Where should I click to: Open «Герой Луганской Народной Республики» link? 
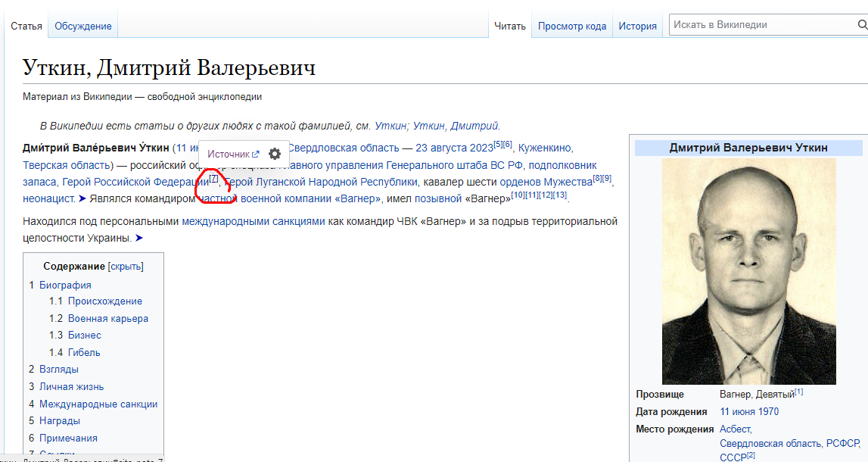[x=321, y=182]
